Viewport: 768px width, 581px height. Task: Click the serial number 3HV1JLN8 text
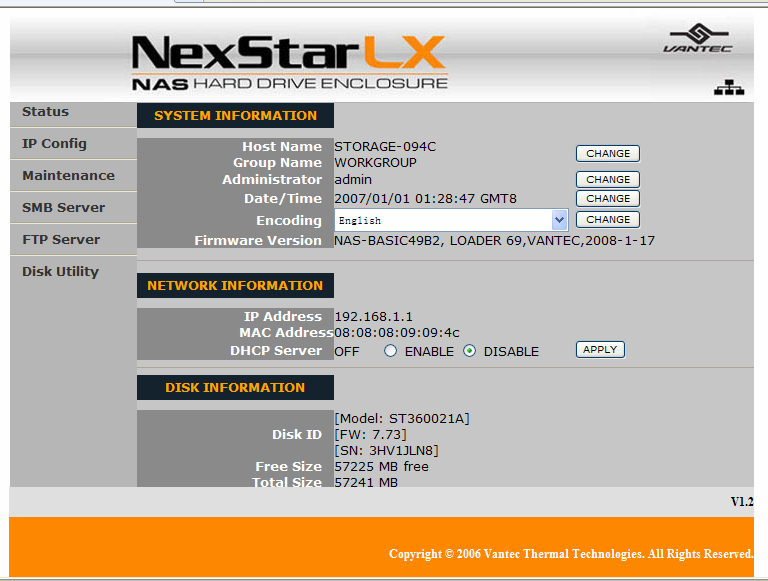pos(386,450)
